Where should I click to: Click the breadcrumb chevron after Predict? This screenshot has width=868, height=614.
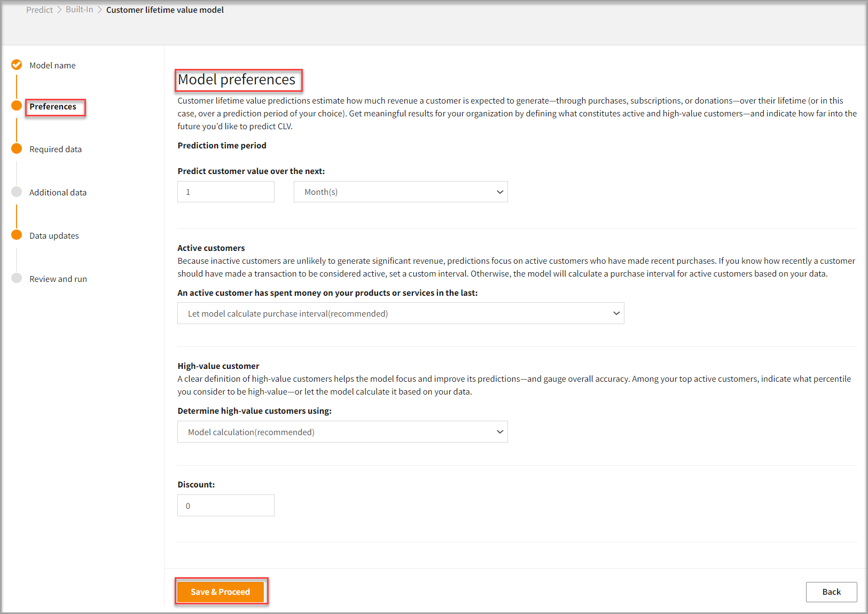59,10
